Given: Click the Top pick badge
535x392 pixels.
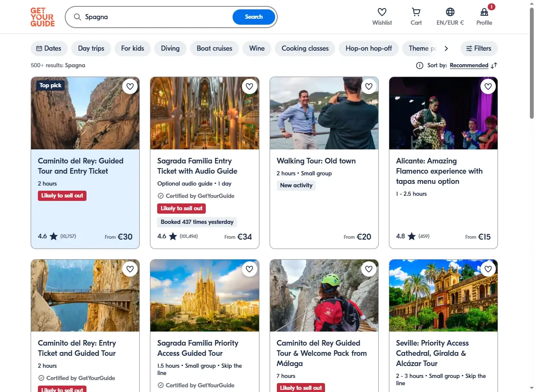Looking at the screenshot, I should tap(50, 86).
